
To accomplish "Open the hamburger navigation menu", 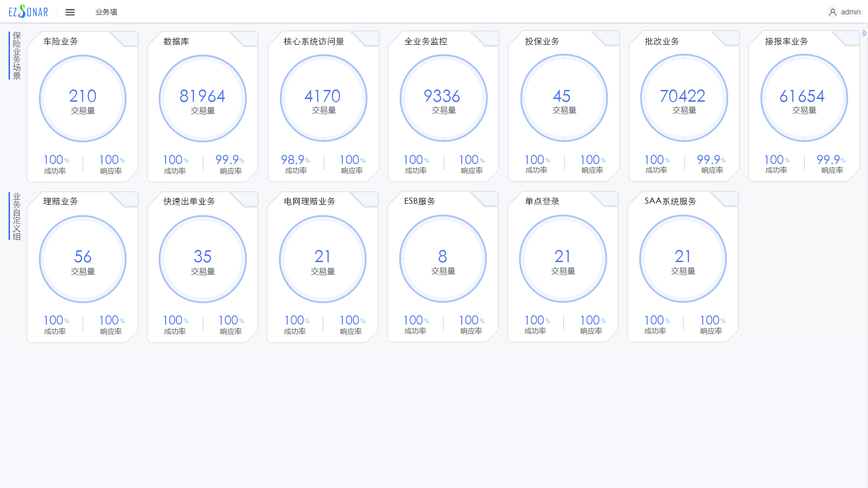I will coord(70,12).
